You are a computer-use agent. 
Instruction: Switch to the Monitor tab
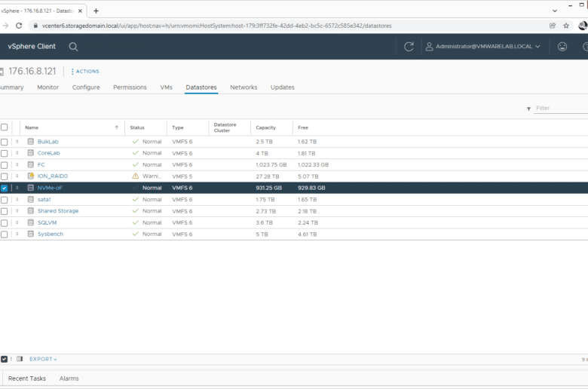[48, 87]
